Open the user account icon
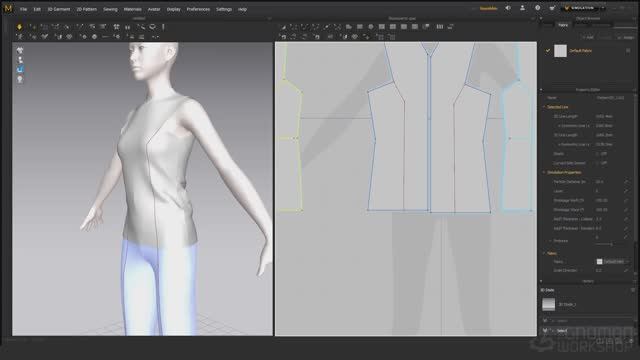 click(x=522, y=8)
